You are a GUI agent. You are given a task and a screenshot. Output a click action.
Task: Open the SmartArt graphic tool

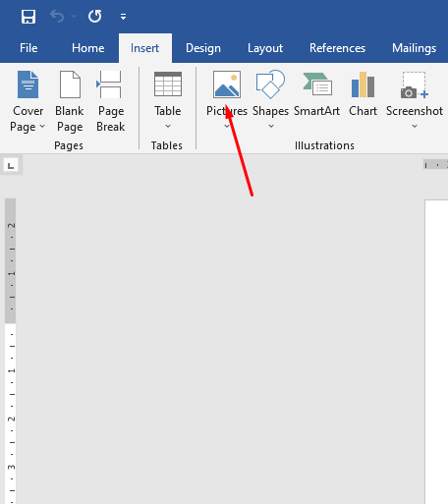[316, 94]
